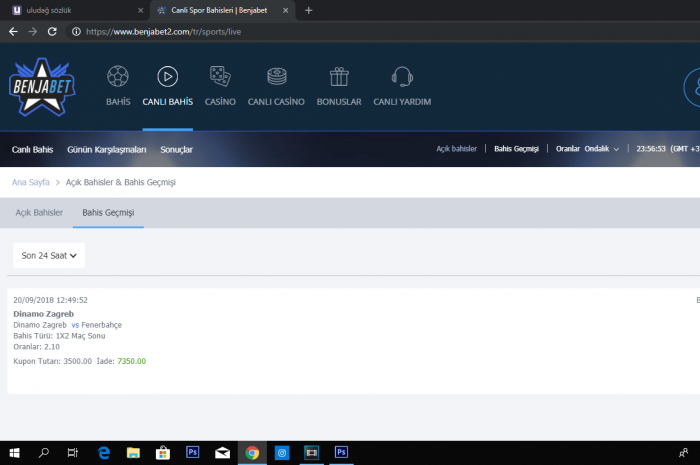Click Bahis Türü: 1X2 Maç Sonu text
Viewport: 700px width, 465px height.
point(59,336)
